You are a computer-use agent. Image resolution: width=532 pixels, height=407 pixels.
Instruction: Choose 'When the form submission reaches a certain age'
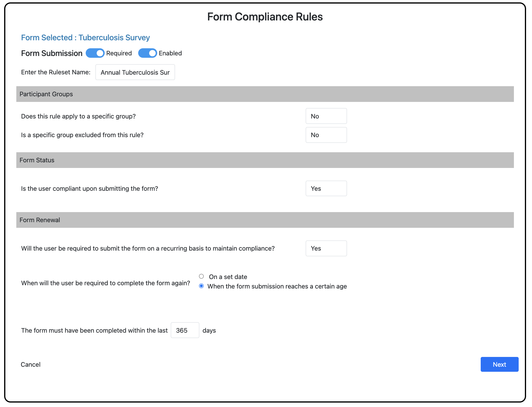(x=201, y=286)
